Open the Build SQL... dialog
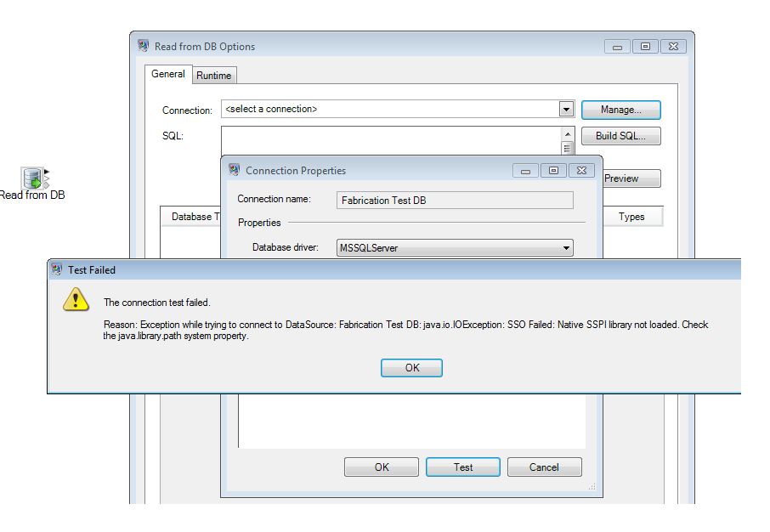The height and width of the screenshot is (532, 770). [x=620, y=136]
